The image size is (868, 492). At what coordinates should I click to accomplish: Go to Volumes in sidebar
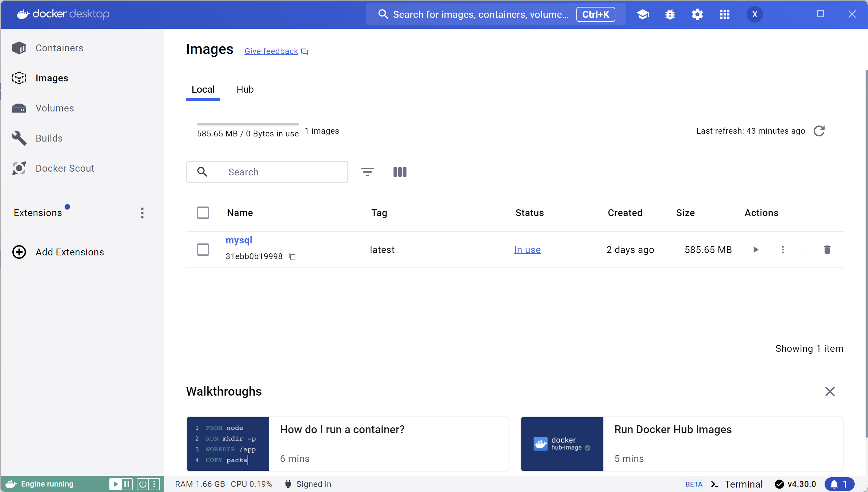55,108
